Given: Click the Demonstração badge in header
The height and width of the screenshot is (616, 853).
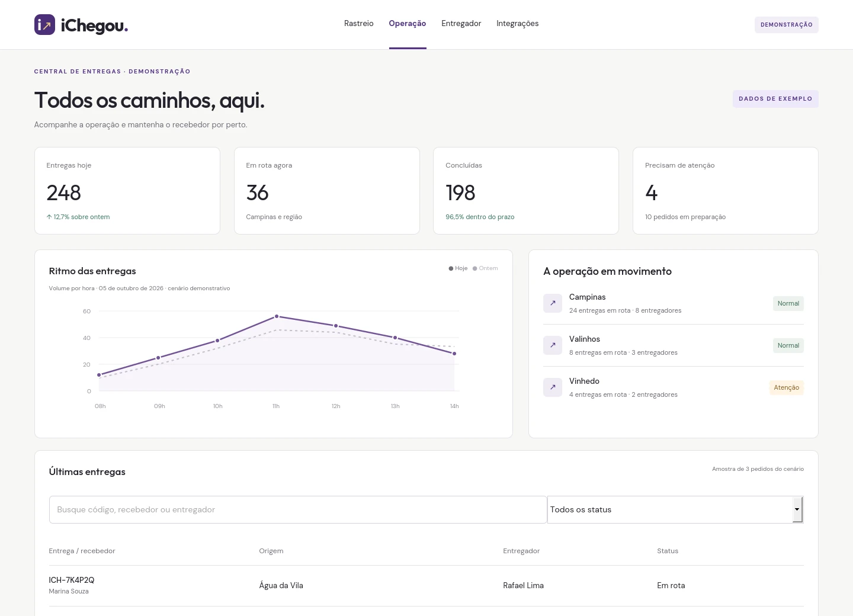Looking at the screenshot, I should 787,25.
